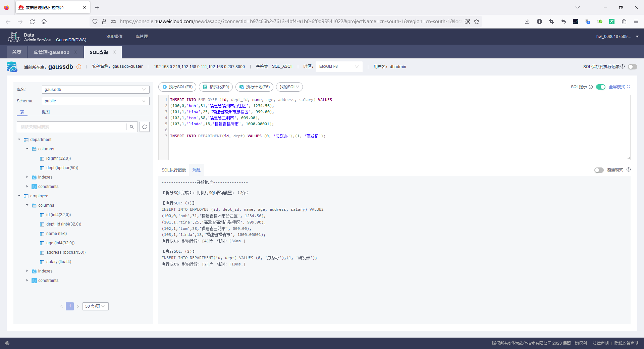
Task: Select the dept (bpchar(50)) column
Action: [x=62, y=168]
